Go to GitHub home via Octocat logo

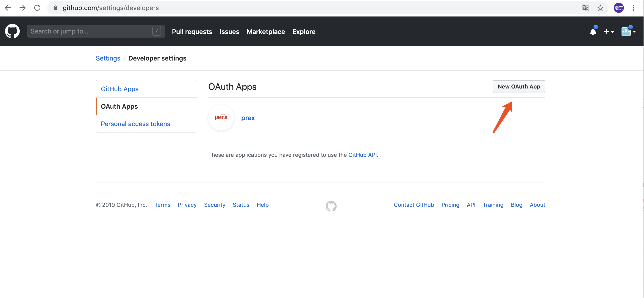(12, 31)
